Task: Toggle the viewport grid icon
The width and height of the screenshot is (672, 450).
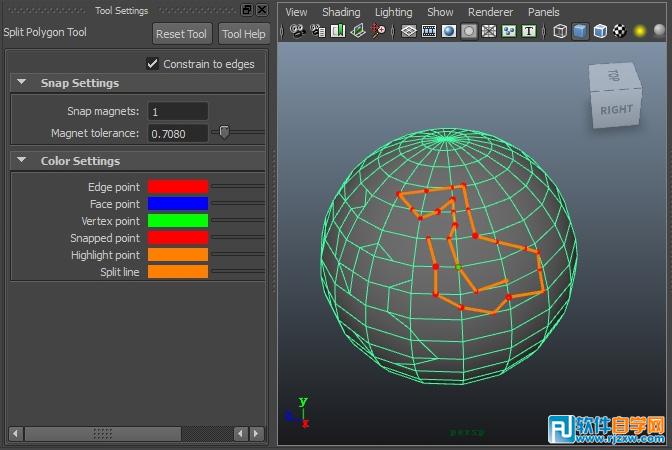Action: coord(409,31)
